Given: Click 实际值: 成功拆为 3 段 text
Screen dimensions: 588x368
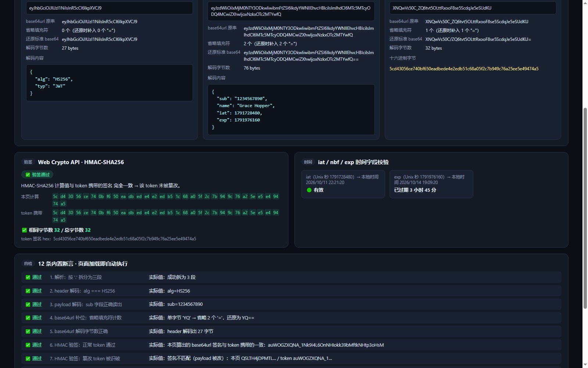Looking at the screenshot, I should (x=172, y=277).
